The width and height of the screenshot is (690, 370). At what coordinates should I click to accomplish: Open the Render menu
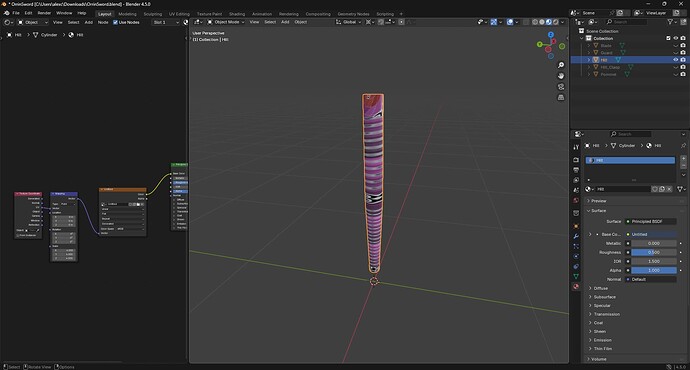click(44, 13)
